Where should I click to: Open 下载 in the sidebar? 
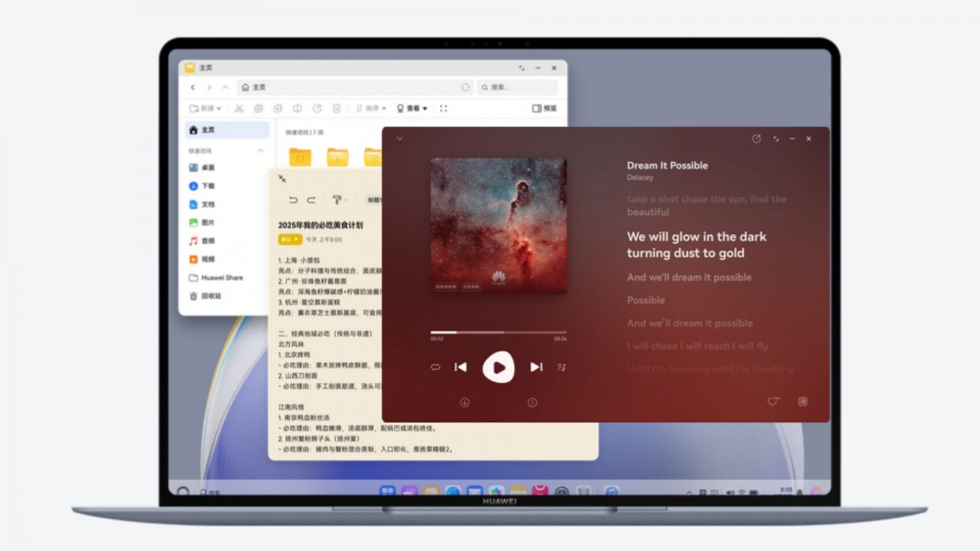coord(202,186)
